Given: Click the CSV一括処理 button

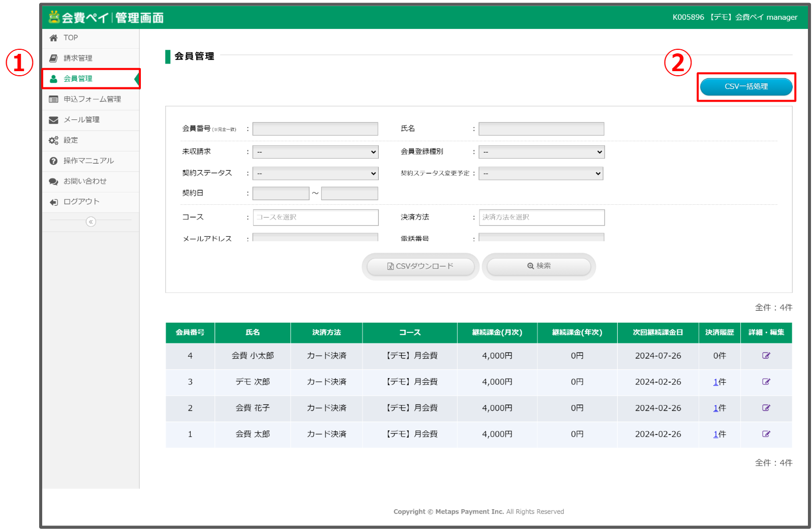Looking at the screenshot, I should pyautogui.click(x=745, y=86).
